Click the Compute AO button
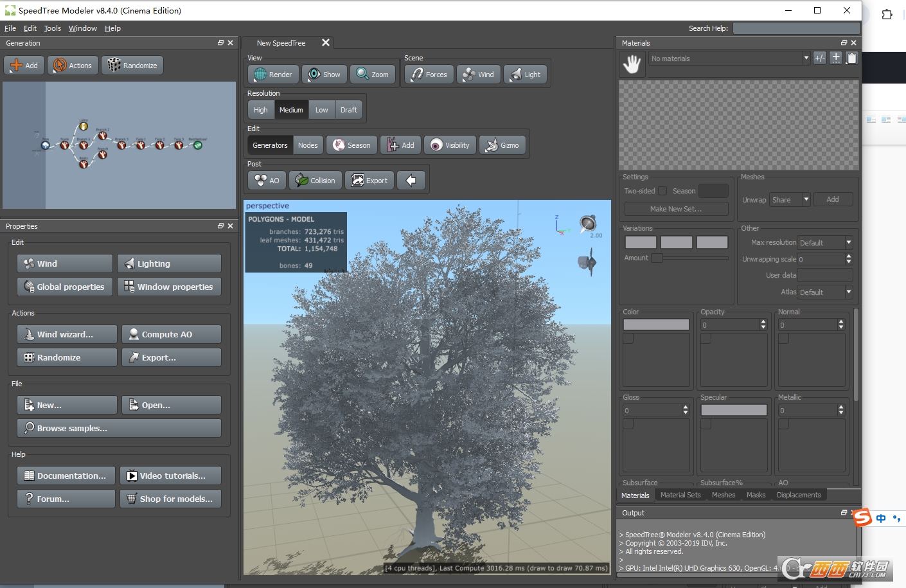The image size is (906, 588). click(172, 334)
